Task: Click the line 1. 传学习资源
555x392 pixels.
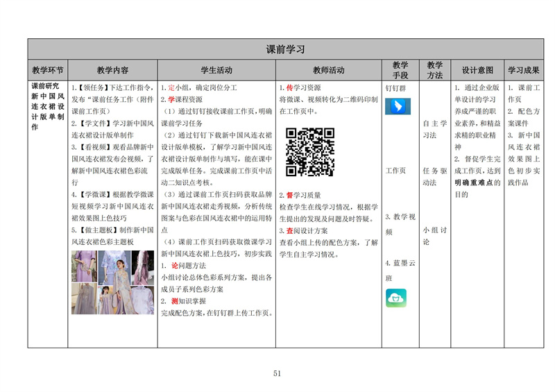Action: pos(300,87)
